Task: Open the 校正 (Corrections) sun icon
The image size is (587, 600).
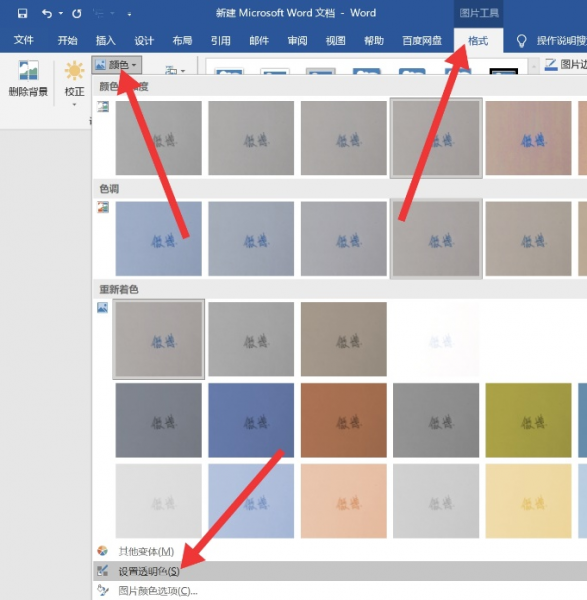Action: coord(74,71)
